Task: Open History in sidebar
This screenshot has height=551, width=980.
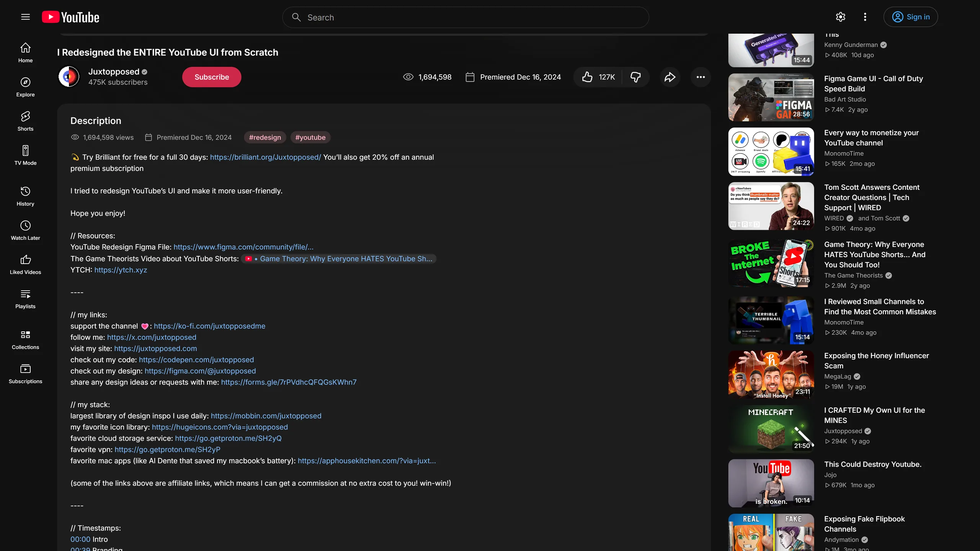Action: [x=25, y=196]
